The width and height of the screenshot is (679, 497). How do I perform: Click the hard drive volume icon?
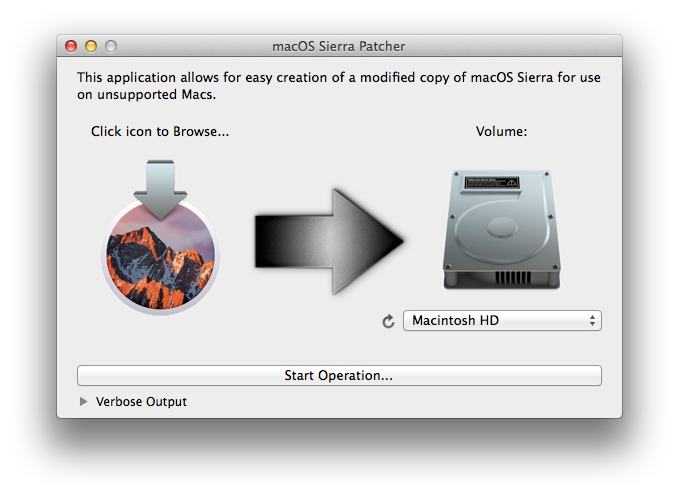[502, 229]
